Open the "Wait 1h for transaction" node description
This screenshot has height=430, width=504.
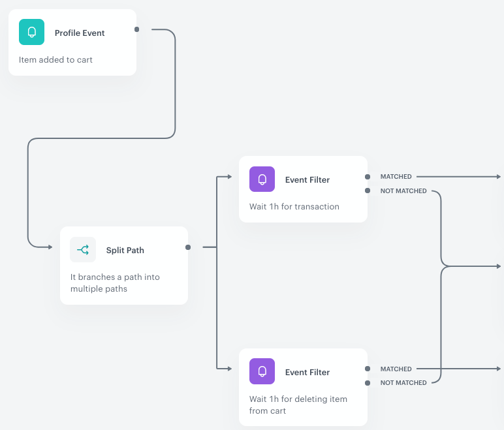294,207
